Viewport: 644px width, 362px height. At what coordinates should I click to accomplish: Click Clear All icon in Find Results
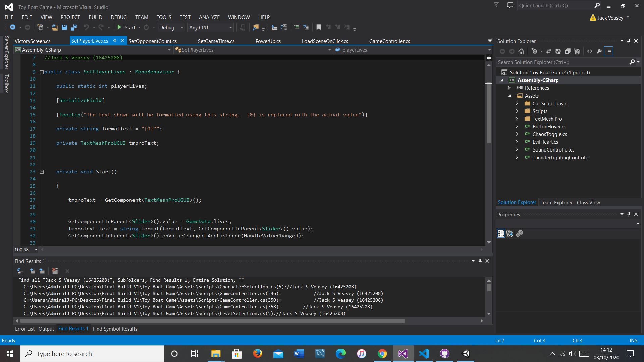55,271
